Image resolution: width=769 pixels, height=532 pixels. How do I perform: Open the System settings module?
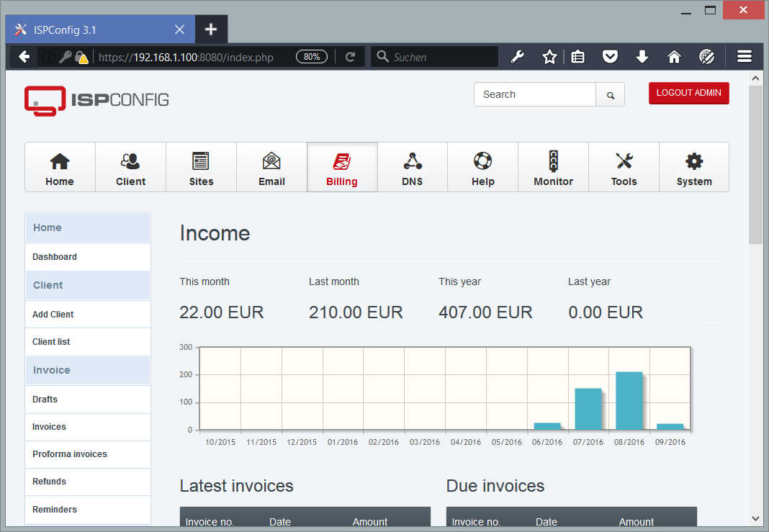[x=694, y=167]
